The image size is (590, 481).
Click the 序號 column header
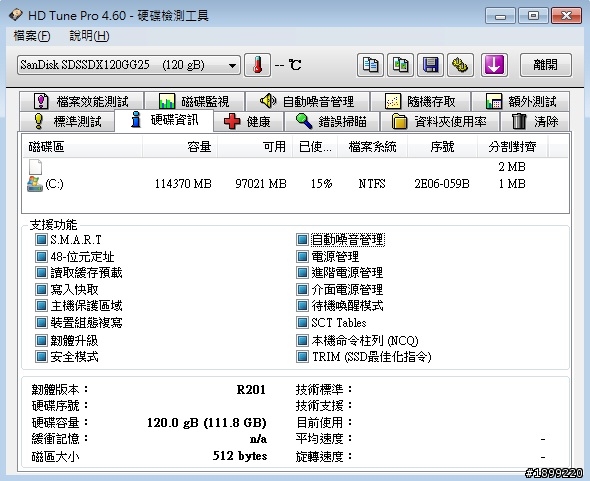(442, 146)
